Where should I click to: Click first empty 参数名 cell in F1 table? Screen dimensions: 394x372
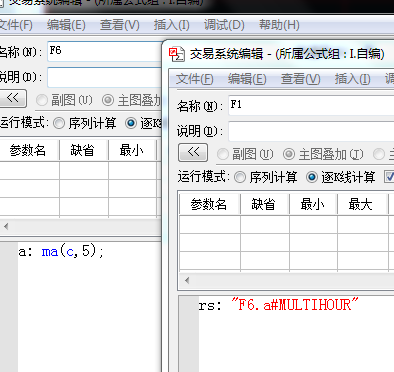tap(210, 224)
